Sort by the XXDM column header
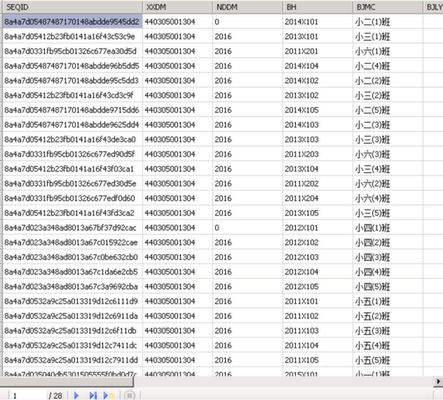This screenshot has width=443, height=400. pyautogui.click(x=178, y=7)
